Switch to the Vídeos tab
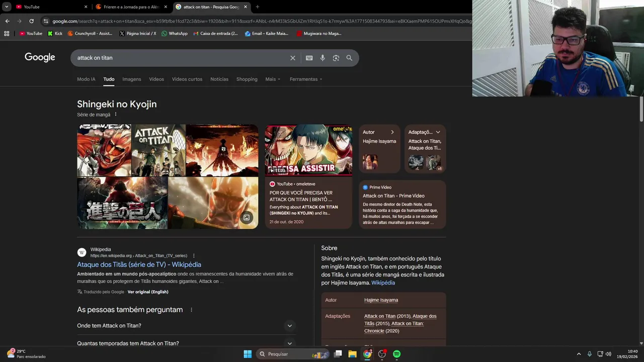Viewport: 644px width, 362px height. [x=156, y=79]
